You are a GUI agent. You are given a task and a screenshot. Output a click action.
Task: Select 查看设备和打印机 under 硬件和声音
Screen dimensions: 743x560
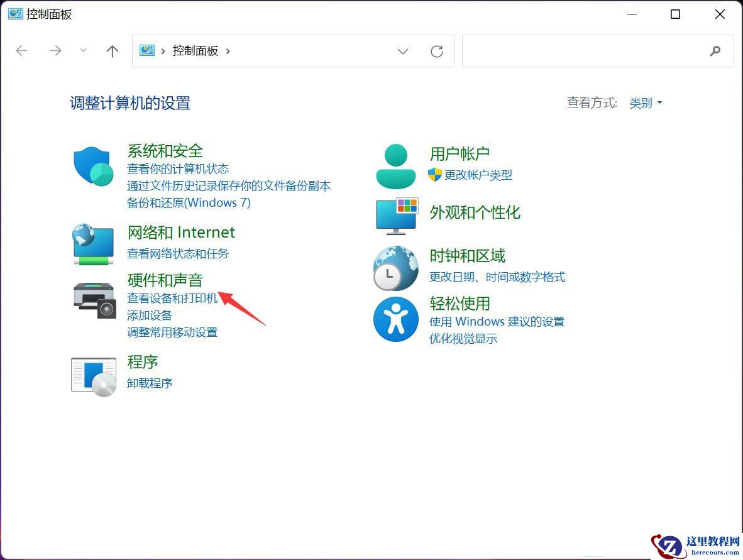172,299
